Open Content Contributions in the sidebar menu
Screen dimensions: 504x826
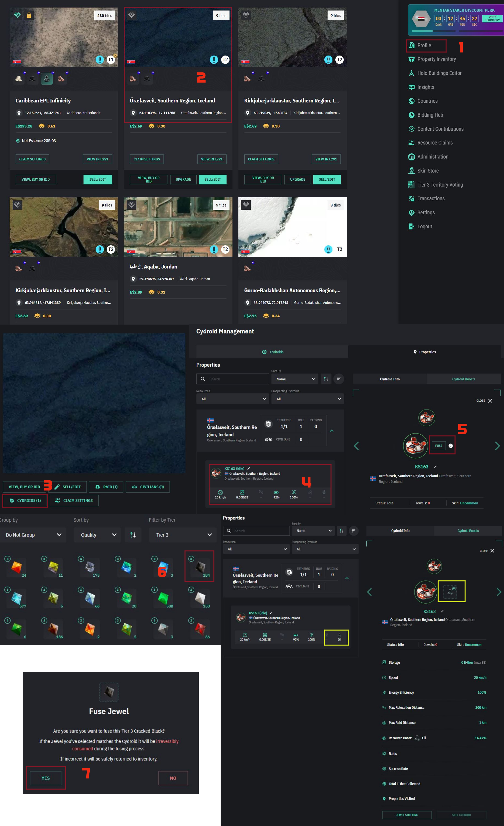coord(440,129)
